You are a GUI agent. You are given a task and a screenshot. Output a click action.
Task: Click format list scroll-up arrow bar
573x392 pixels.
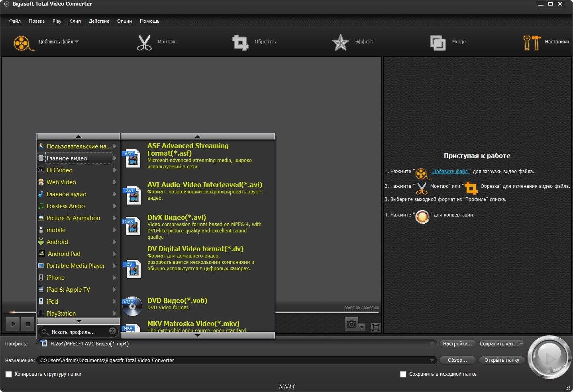tap(198, 137)
